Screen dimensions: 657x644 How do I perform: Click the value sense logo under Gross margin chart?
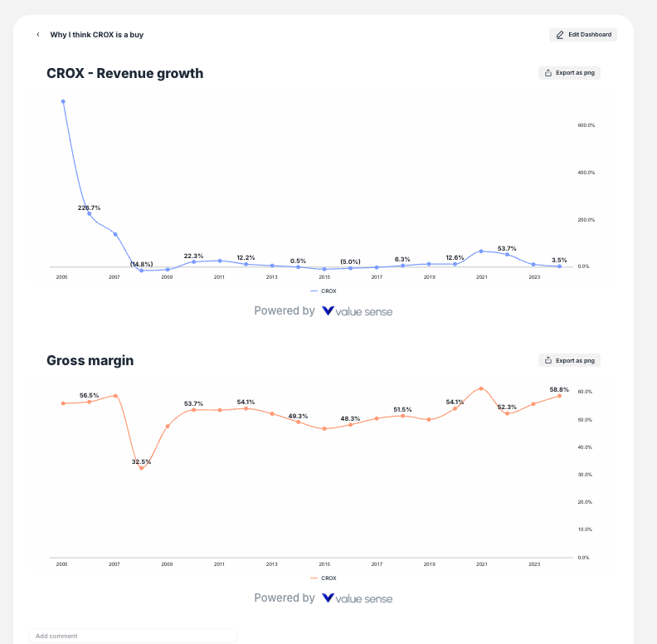357,598
